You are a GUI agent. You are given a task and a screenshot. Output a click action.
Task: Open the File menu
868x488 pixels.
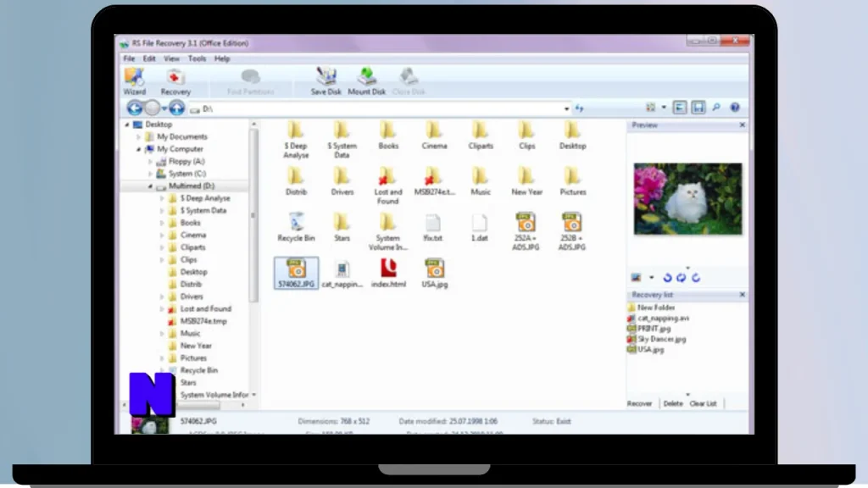[129, 58]
